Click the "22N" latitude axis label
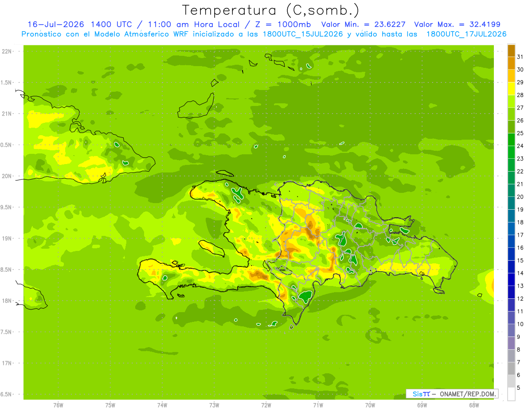Viewport: 532px width, 411px height. [x=8, y=51]
